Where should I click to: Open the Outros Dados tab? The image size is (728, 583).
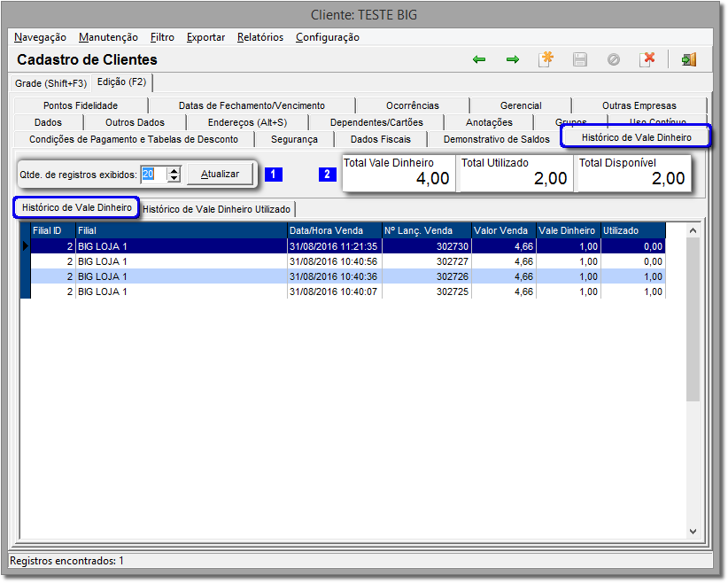pos(135,122)
